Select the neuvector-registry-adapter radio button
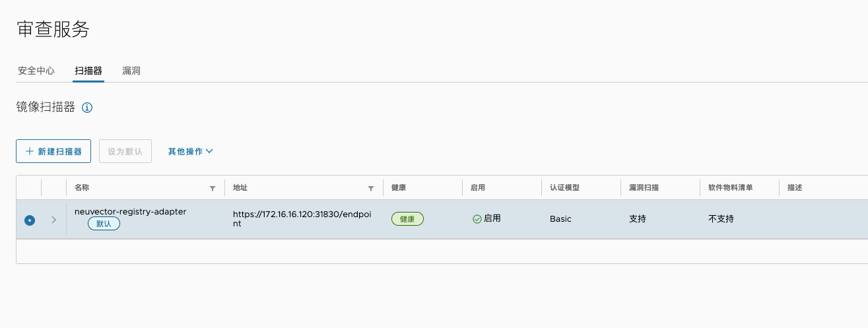868x328 pixels. coord(30,220)
